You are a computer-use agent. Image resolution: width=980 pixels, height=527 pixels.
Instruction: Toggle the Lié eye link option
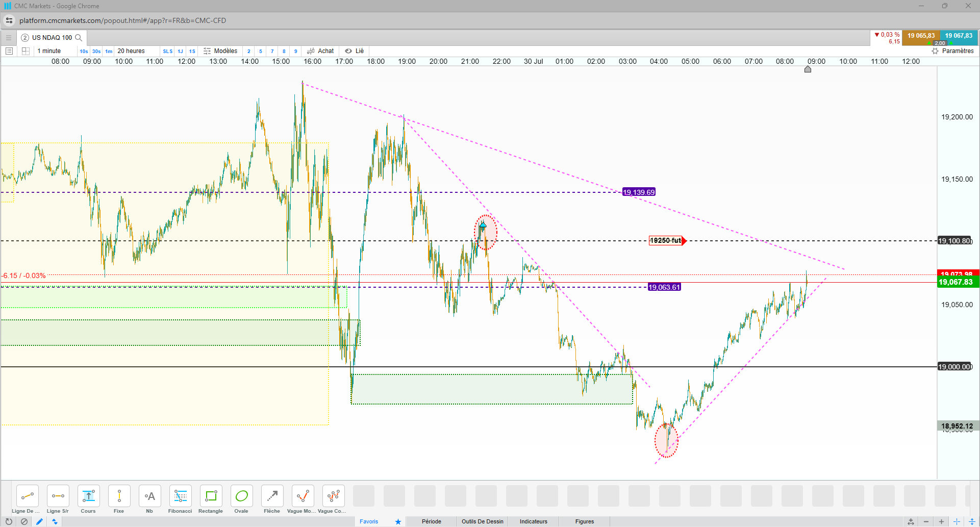pos(355,51)
